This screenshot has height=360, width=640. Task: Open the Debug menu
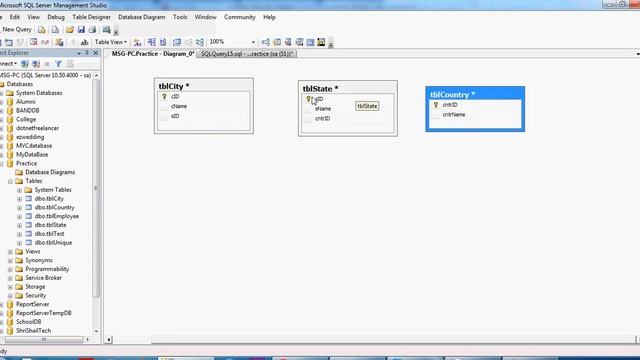pyautogui.click(x=56, y=17)
